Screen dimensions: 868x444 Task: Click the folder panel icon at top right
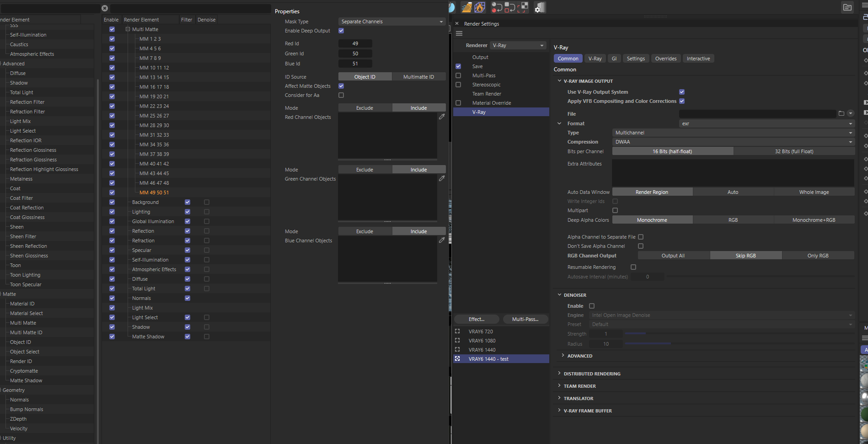847,7
